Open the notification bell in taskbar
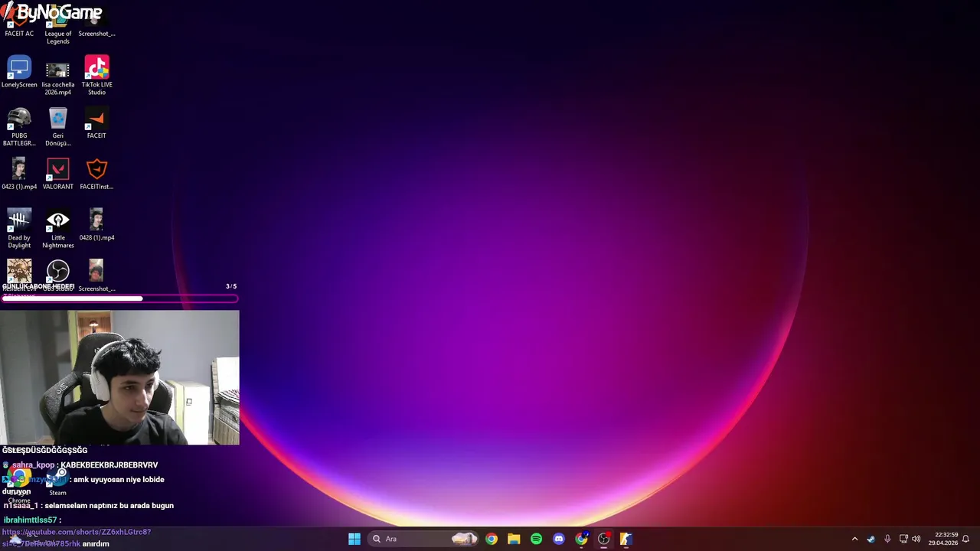 pyautogui.click(x=965, y=539)
